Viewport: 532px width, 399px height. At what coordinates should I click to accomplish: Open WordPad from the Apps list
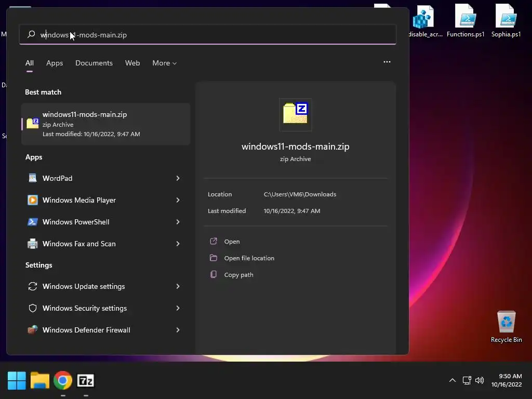(105, 178)
